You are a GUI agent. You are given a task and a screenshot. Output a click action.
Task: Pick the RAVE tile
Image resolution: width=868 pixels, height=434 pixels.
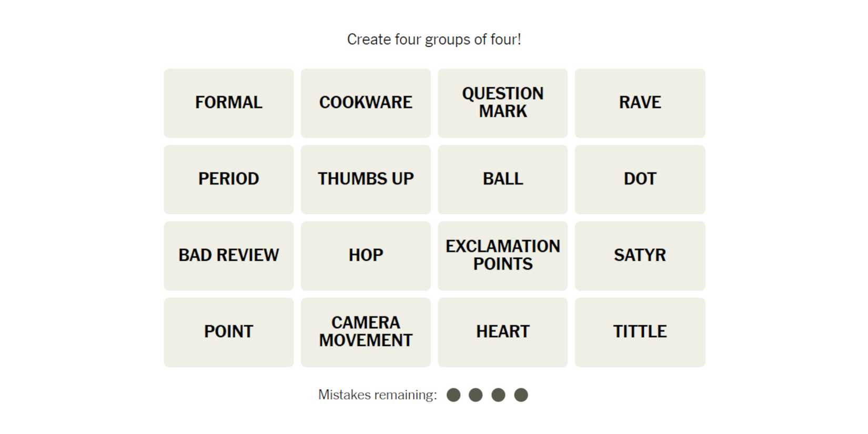pos(640,103)
